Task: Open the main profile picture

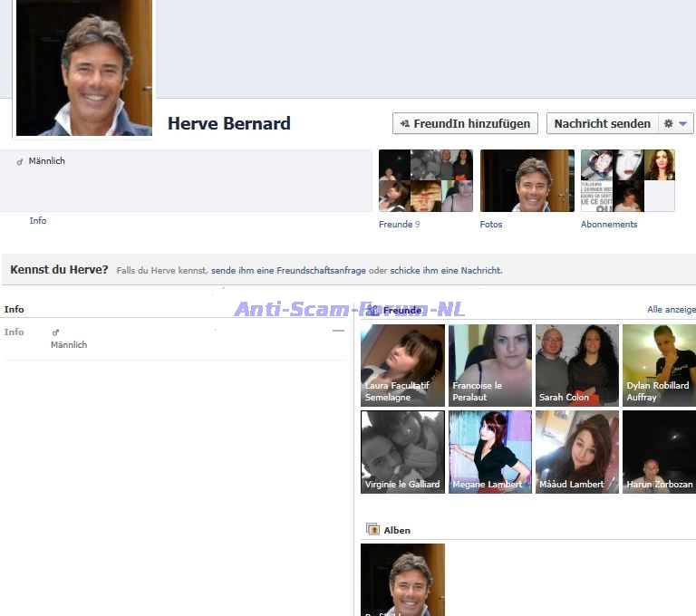Action: [83, 68]
